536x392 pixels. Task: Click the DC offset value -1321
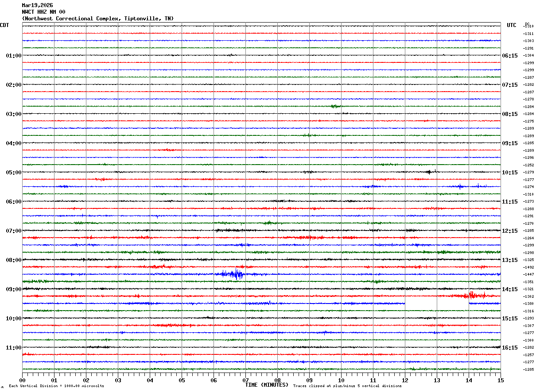[528, 289]
